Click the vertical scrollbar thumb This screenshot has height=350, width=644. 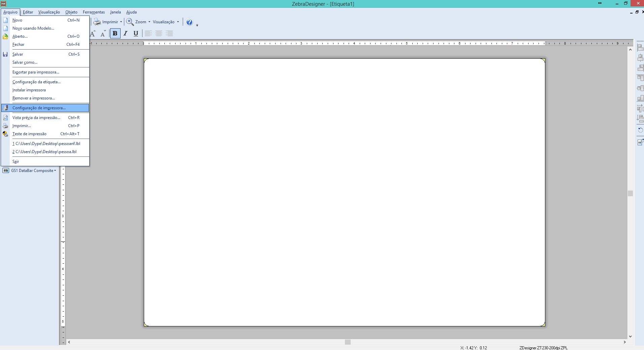630,193
